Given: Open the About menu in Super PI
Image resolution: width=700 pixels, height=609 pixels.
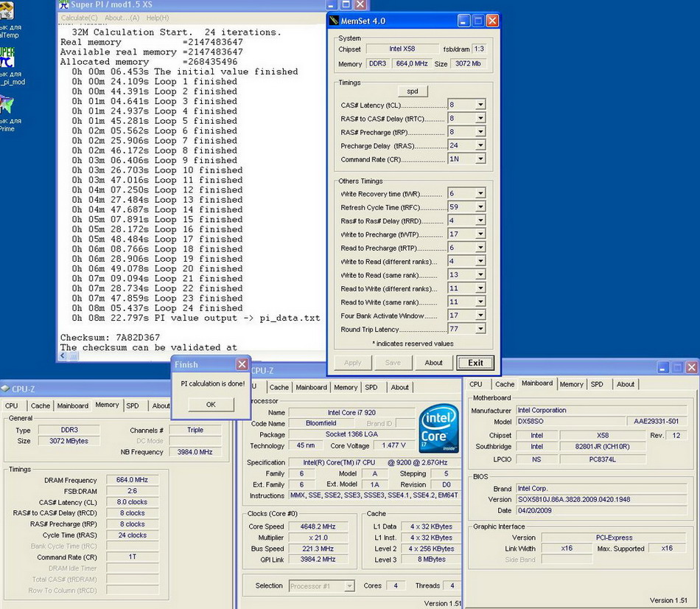Looking at the screenshot, I should click(122, 18).
